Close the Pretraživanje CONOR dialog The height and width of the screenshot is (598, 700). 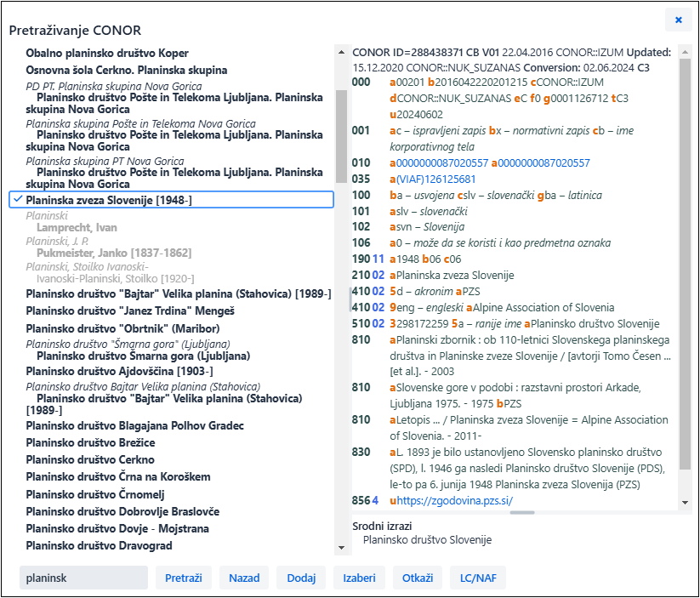tap(678, 20)
